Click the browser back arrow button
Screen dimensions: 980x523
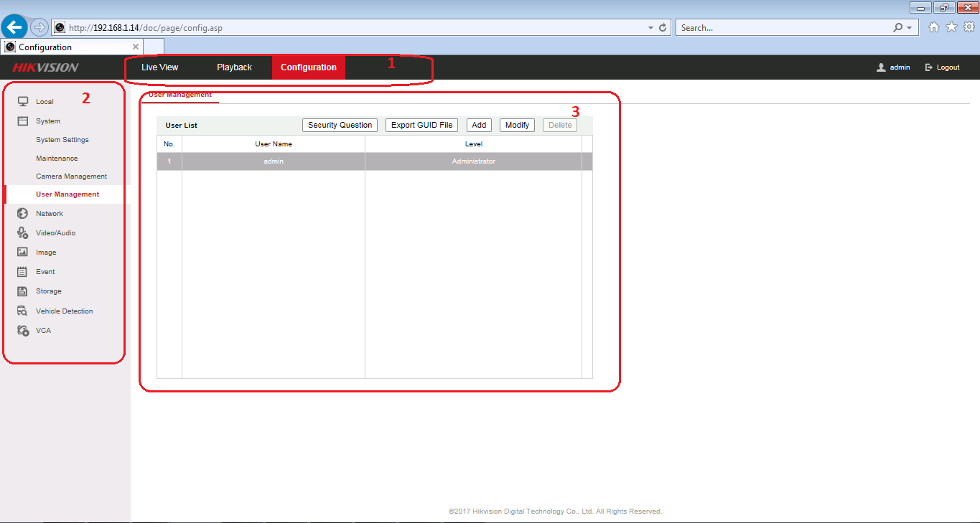pos(15,27)
